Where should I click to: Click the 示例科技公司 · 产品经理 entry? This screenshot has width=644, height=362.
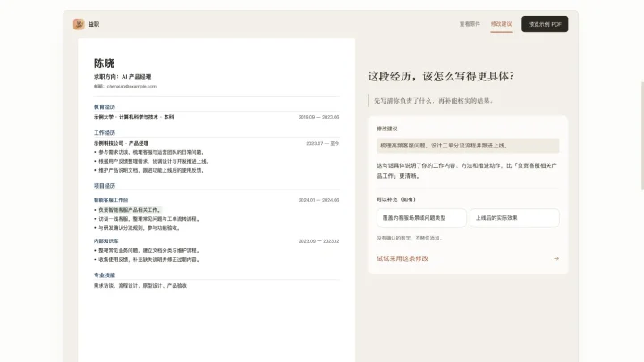point(121,143)
